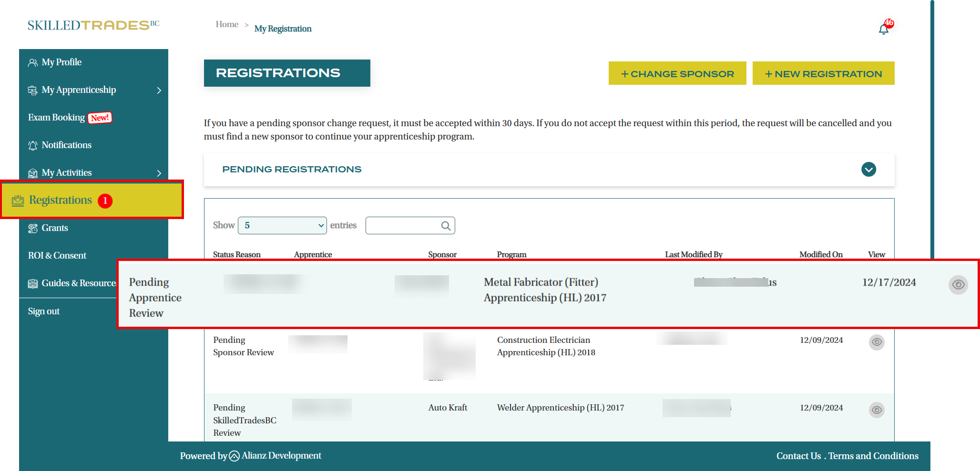Viewport: 980px width, 471px height.
Task: Click the notification bell icon
Action: [x=883, y=29]
